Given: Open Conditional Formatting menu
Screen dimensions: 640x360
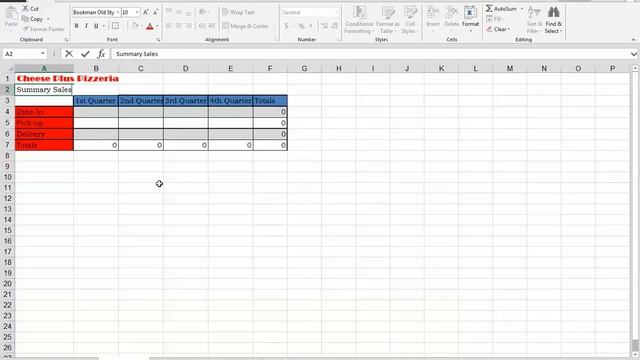Looking at the screenshot, I should (x=359, y=20).
